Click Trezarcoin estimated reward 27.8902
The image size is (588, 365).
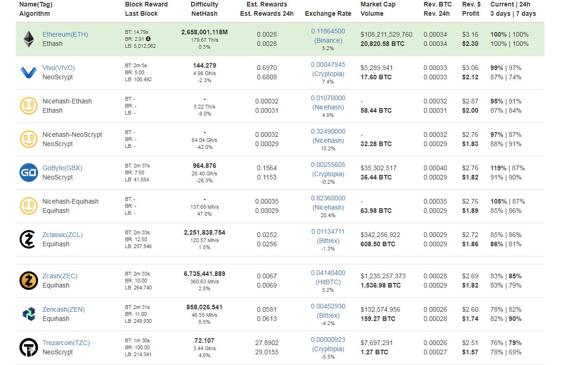click(x=267, y=343)
